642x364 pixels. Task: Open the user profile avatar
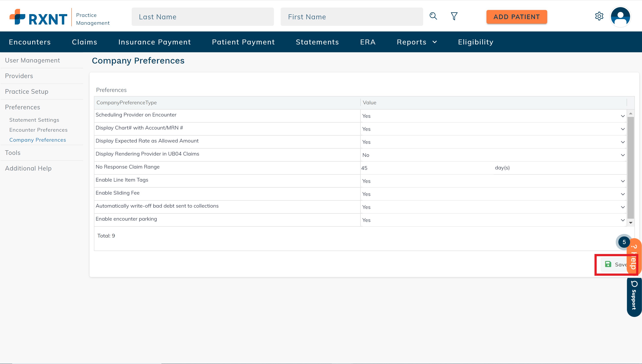(620, 16)
